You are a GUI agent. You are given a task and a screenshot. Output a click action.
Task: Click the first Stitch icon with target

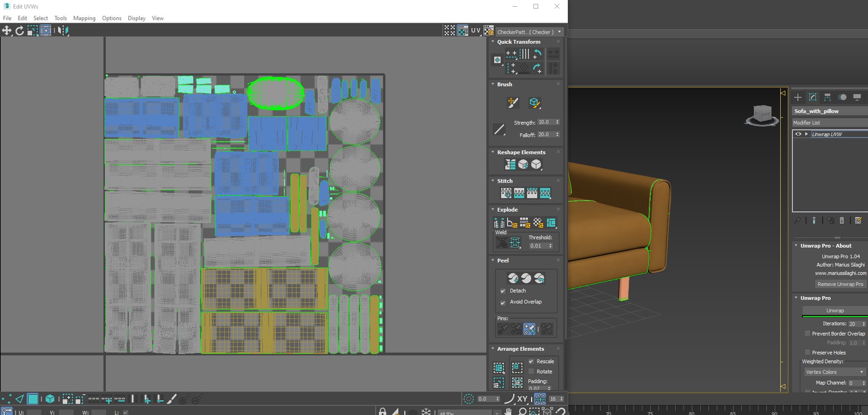tap(506, 193)
